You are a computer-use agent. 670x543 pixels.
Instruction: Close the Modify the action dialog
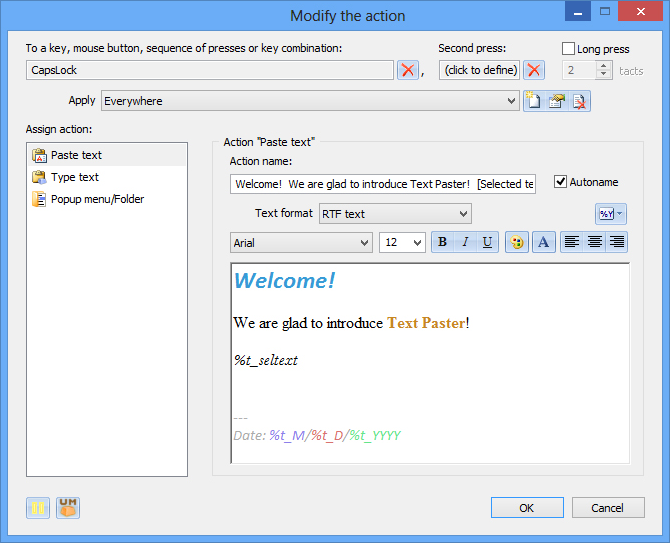pyautogui.click(x=640, y=11)
